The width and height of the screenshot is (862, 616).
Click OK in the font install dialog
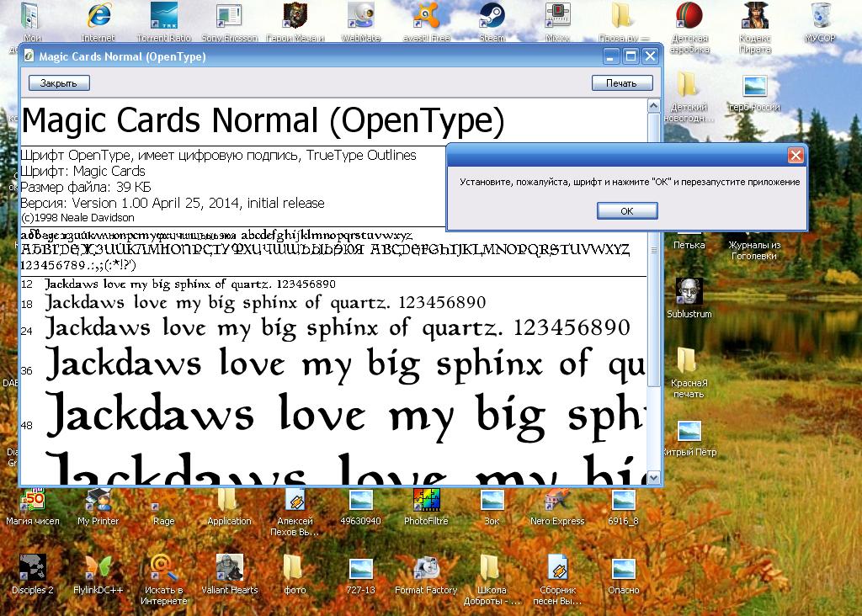coord(626,211)
